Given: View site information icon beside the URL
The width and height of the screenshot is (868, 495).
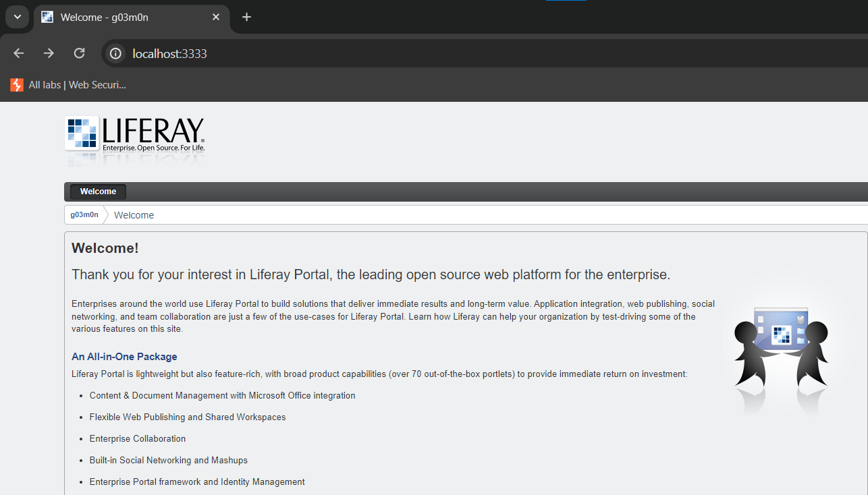Looking at the screenshot, I should (x=116, y=53).
